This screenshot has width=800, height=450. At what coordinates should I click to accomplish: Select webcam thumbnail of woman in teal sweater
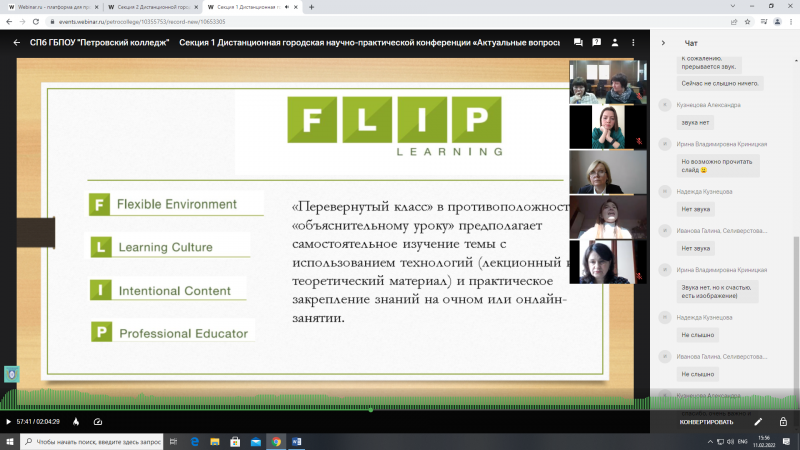tap(608, 127)
